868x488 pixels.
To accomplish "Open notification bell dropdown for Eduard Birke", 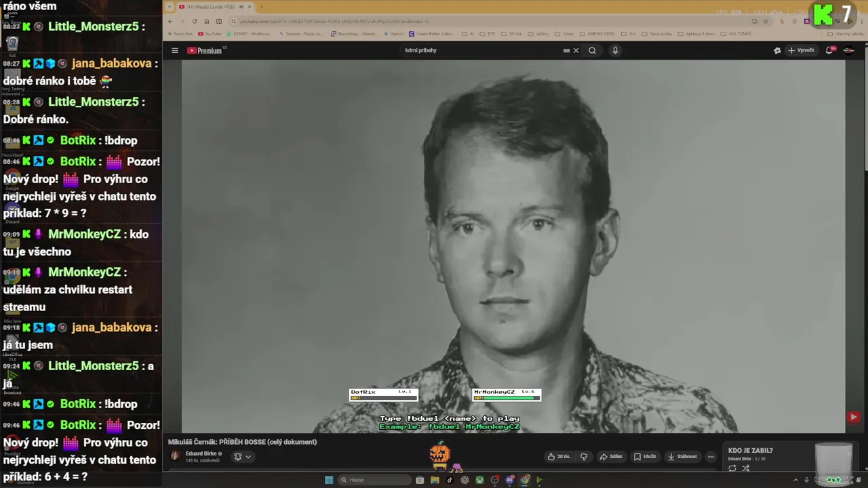I will tap(243, 457).
